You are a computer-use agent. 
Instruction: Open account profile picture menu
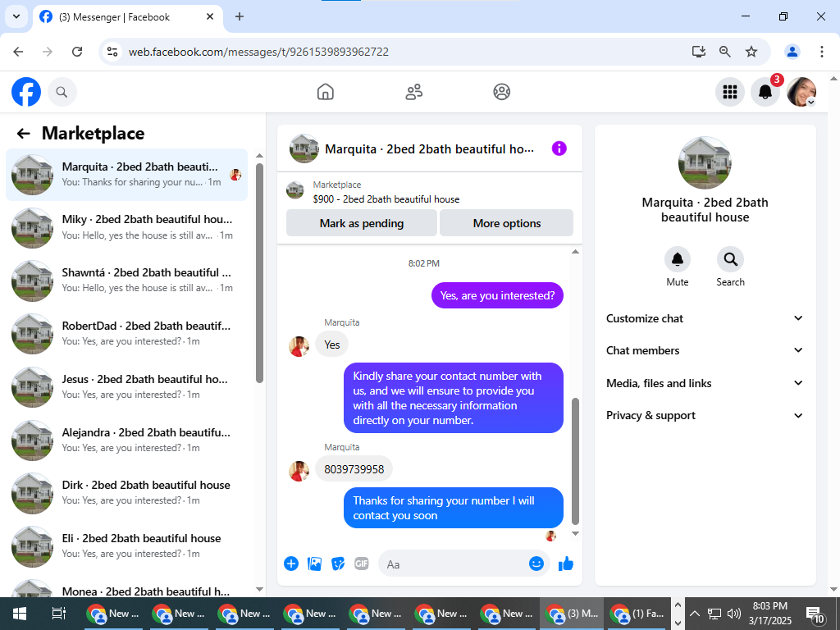coord(801,92)
